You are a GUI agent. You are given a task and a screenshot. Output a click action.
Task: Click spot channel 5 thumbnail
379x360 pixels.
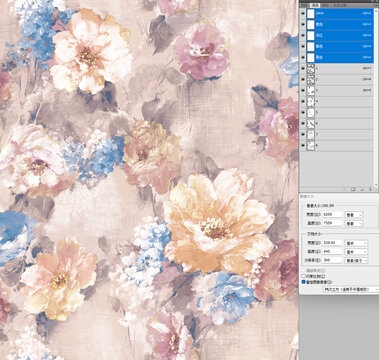pos(311,113)
